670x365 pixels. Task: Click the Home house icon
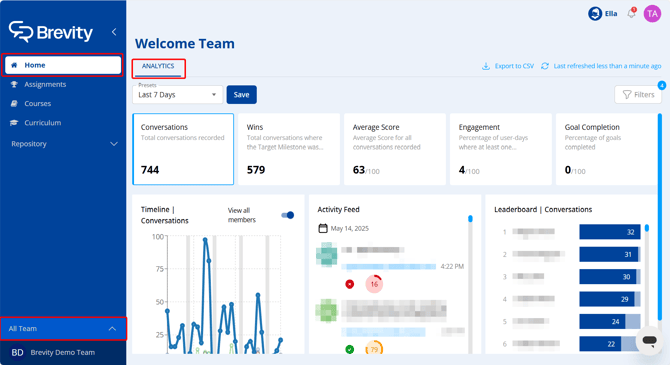[x=14, y=65]
